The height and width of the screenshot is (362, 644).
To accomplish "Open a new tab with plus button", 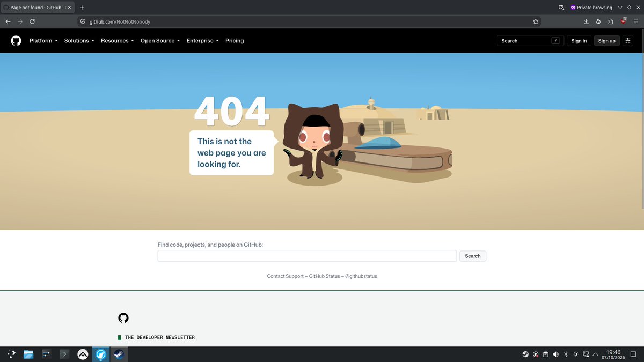I will click(82, 8).
